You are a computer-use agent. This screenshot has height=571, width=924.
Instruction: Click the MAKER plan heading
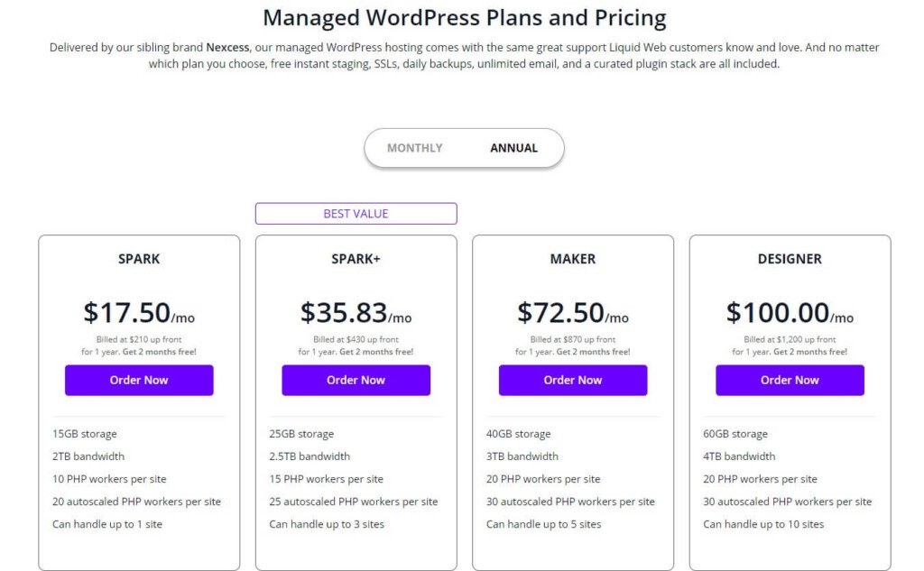[573, 259]
